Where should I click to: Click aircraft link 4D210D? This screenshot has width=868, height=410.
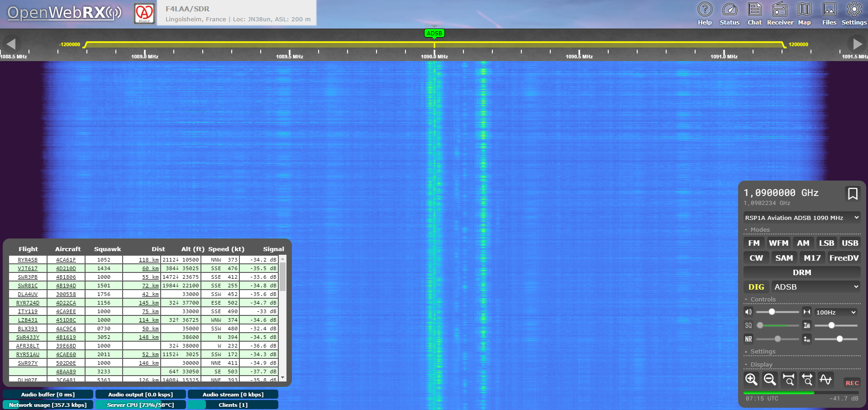point(66,268)
